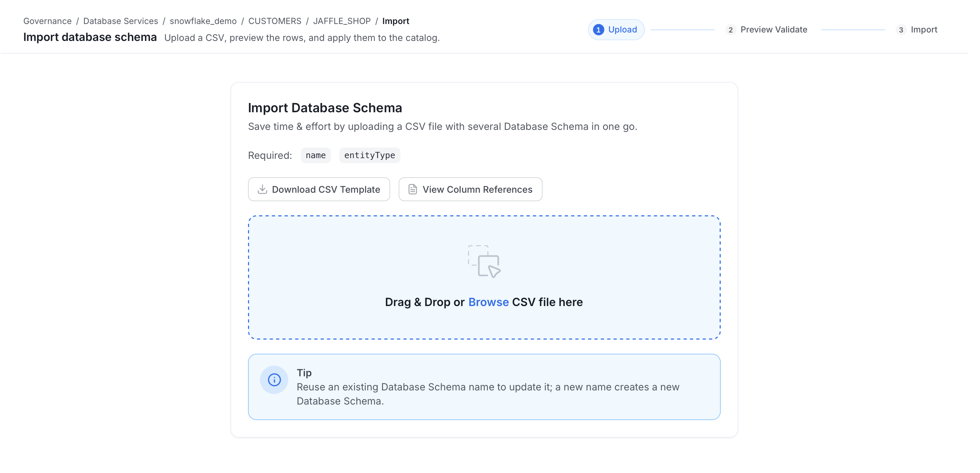Viewport: 980px width, 473px height.
Task: Click the step 3 circle in stepper
Action: coord(901,30)
